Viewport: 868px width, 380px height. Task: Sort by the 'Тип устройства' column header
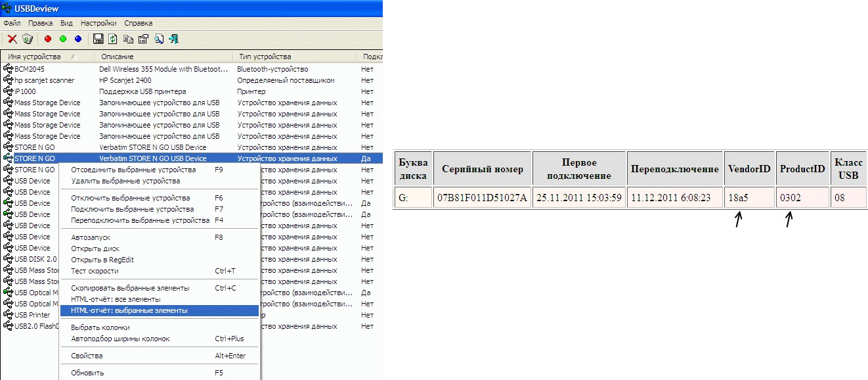click(x=265, y=57)
